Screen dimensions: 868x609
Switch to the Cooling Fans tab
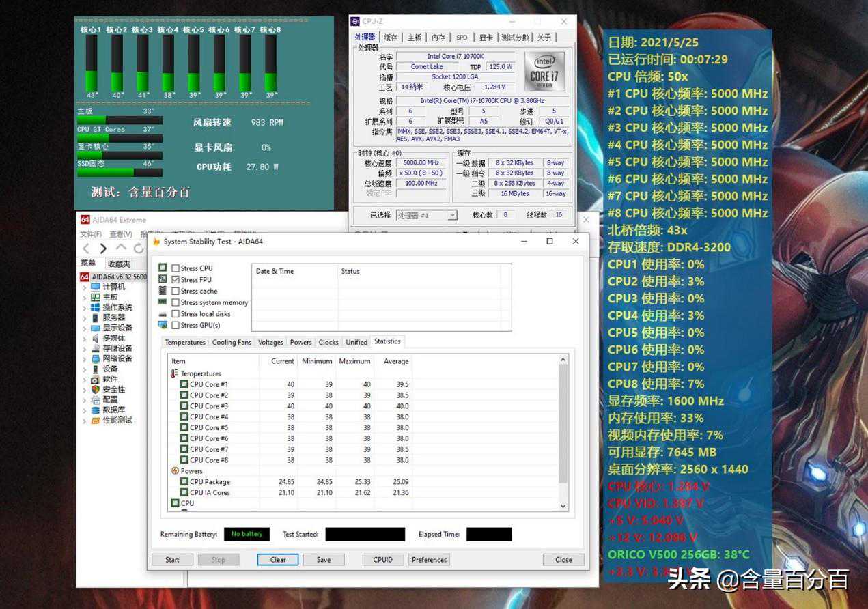232,342
